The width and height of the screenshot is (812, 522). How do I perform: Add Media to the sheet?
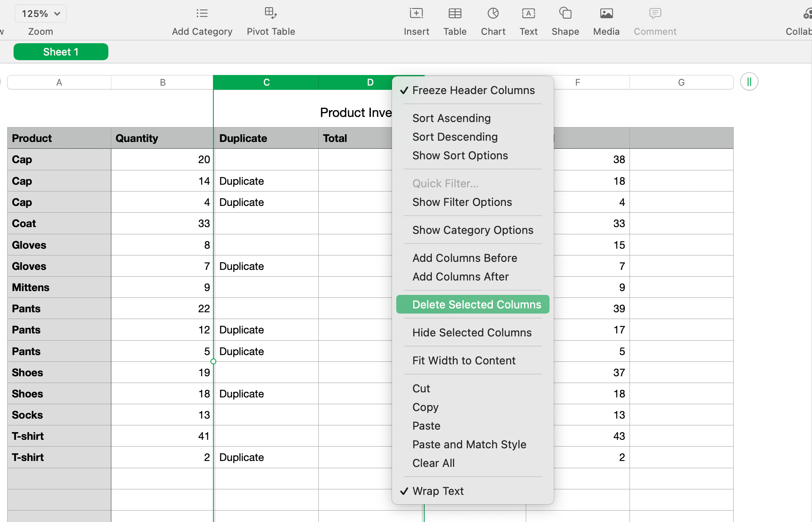pos(606,20)
